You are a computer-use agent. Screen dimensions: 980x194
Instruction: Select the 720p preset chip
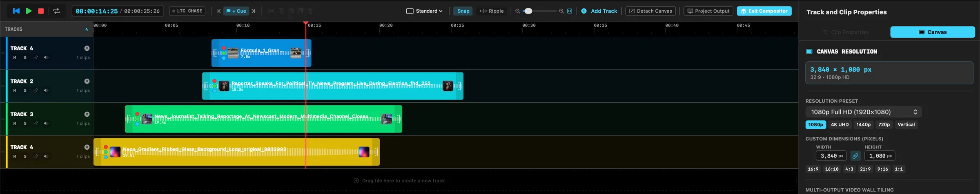(884, 124)
